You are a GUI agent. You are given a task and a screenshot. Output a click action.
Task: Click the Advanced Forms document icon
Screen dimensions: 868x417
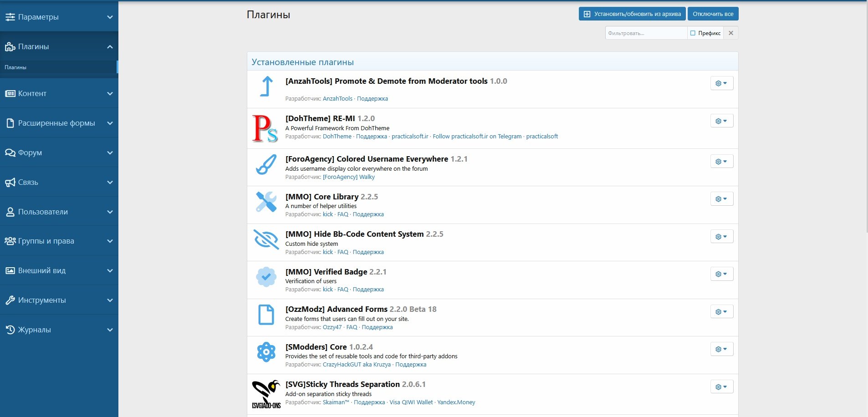(266, 315)
